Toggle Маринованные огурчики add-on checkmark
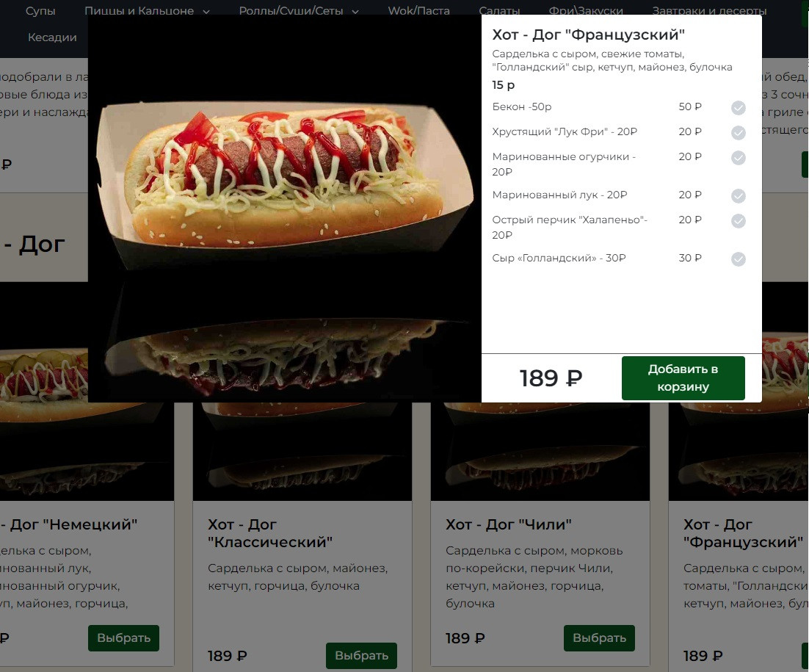This screenshot has width=809, height=672. pyautogui.click(x=739, y=157)
